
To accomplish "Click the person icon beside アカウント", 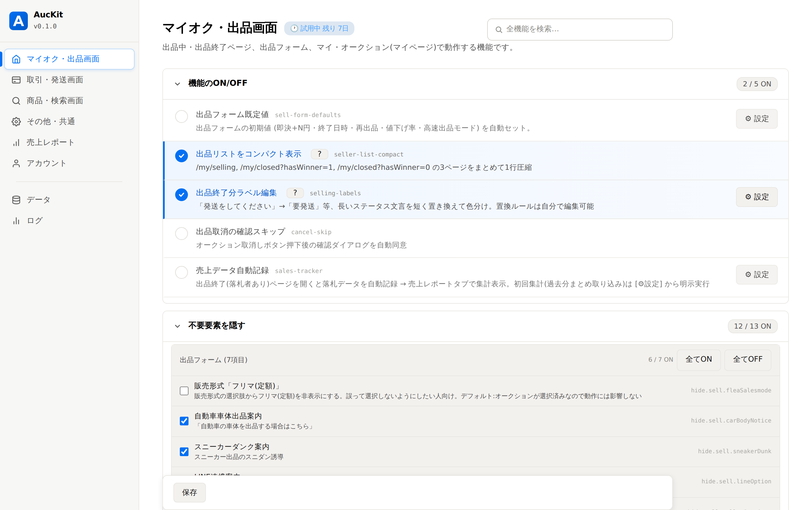I will (16, 163).
